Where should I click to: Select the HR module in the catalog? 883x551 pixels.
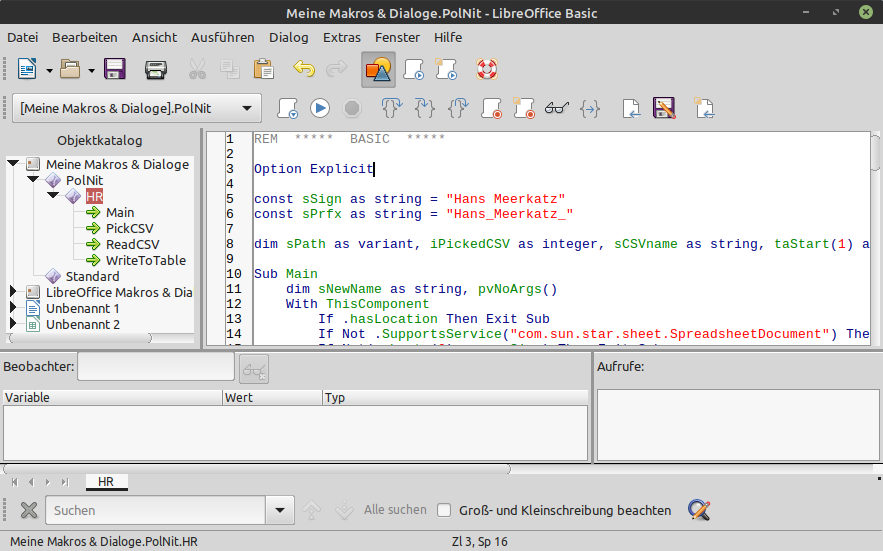pos(94,197)
